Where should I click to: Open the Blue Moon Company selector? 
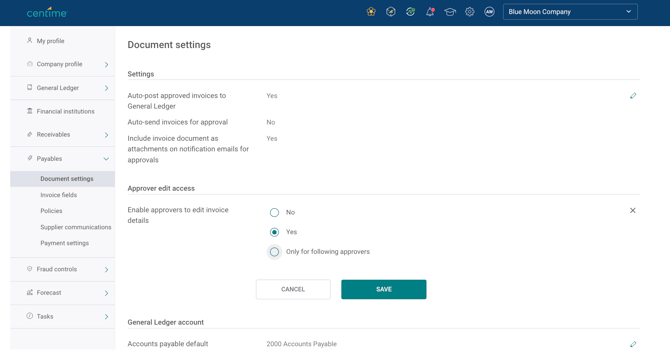(570, 12)
